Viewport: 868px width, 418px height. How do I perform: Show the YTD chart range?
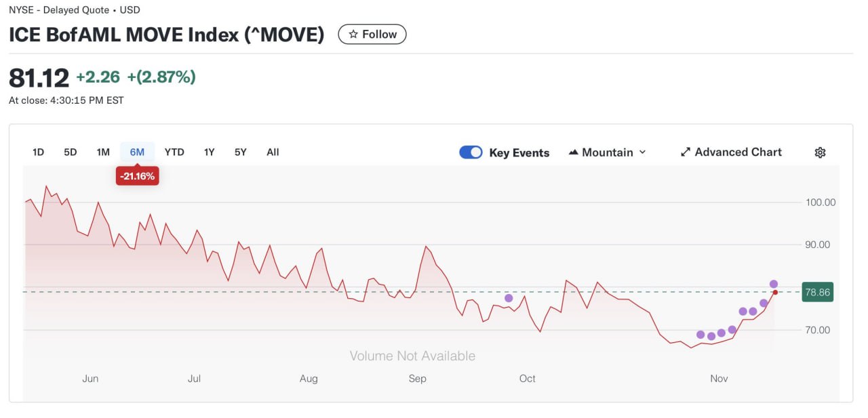tap(174, 152)
